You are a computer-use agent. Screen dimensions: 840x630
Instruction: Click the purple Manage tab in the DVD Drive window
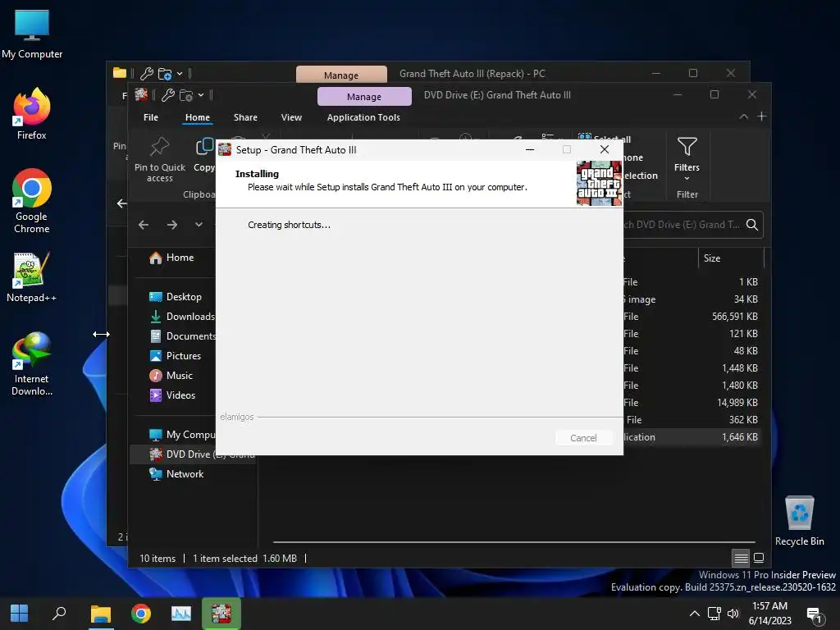tap(364, 97)
